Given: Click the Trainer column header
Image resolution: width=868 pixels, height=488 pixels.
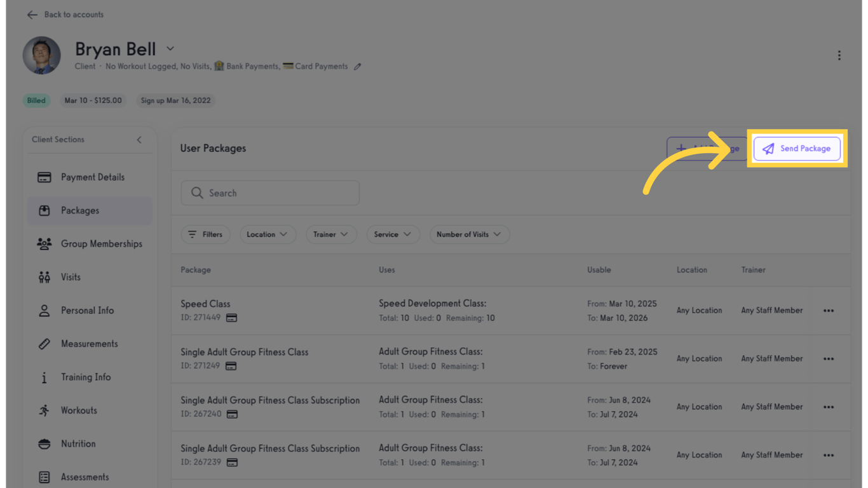Looking at the screenshot, I should coord(753,270).
